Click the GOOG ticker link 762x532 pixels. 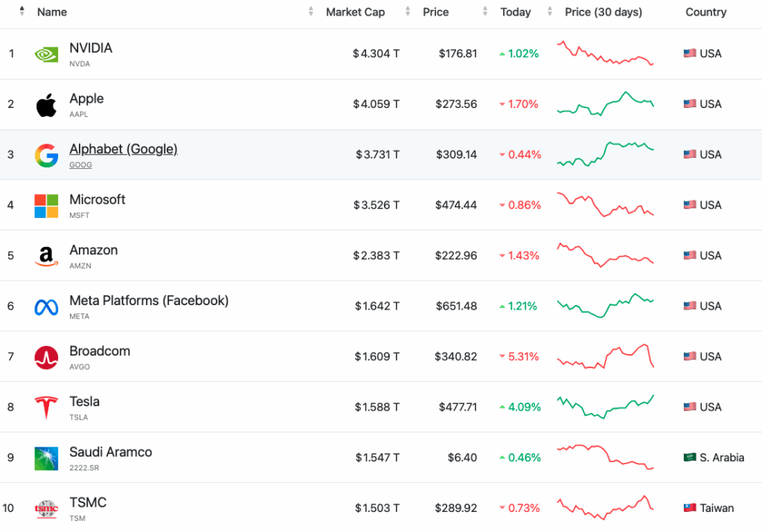[80, 164]
